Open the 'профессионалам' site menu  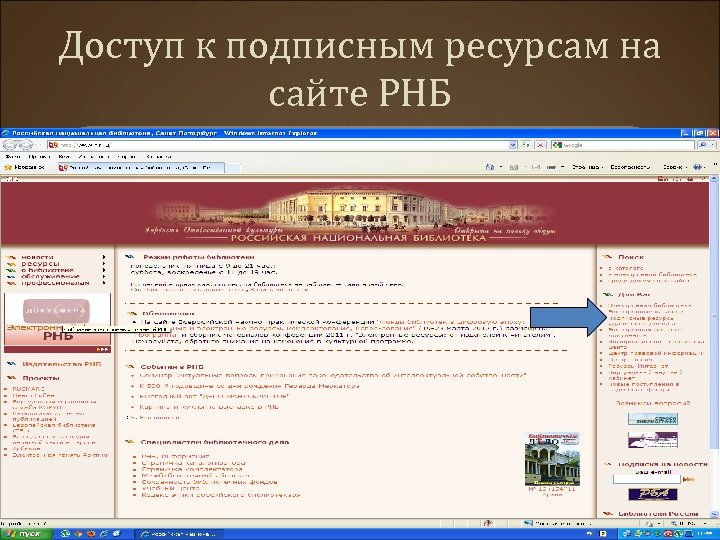point(55,283)
